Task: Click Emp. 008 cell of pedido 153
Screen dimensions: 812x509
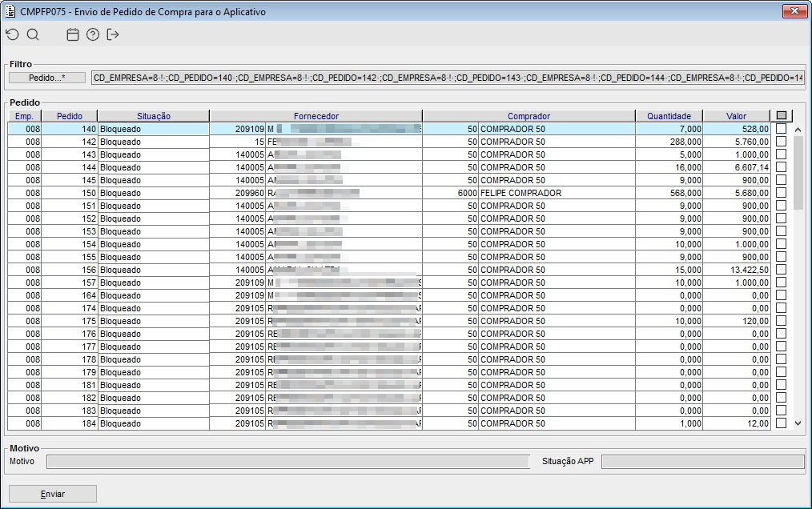Action: (x=24, y=231)
